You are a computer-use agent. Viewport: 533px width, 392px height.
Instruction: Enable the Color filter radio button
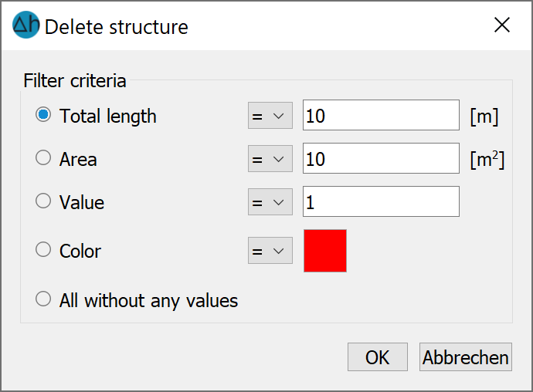click(x=43, y=250)
